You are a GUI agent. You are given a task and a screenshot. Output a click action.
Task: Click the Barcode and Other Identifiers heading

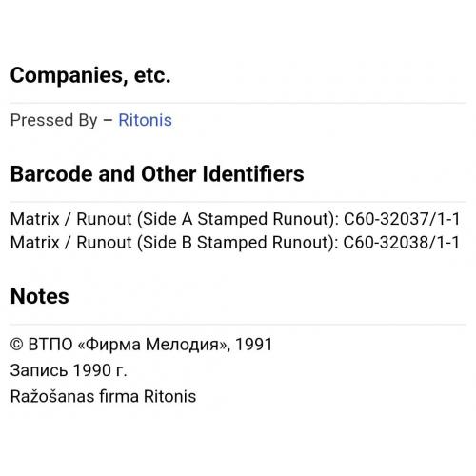point(157,174)
